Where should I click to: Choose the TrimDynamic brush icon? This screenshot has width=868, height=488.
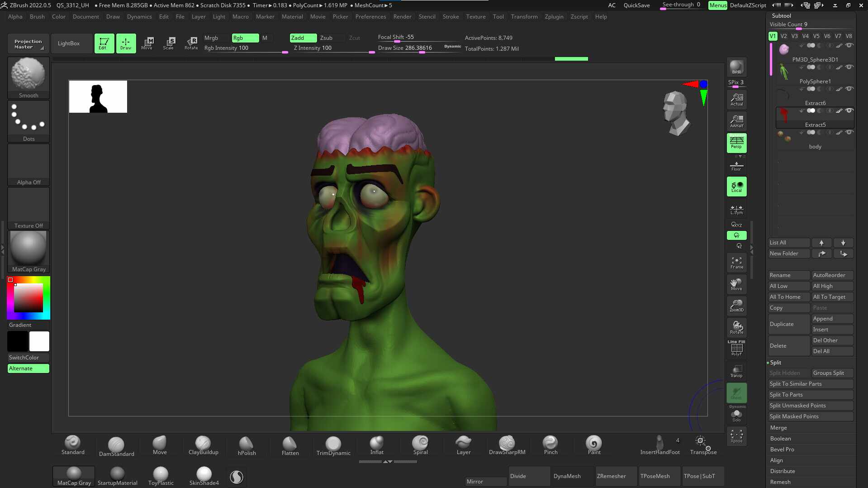tap(333, 446)
